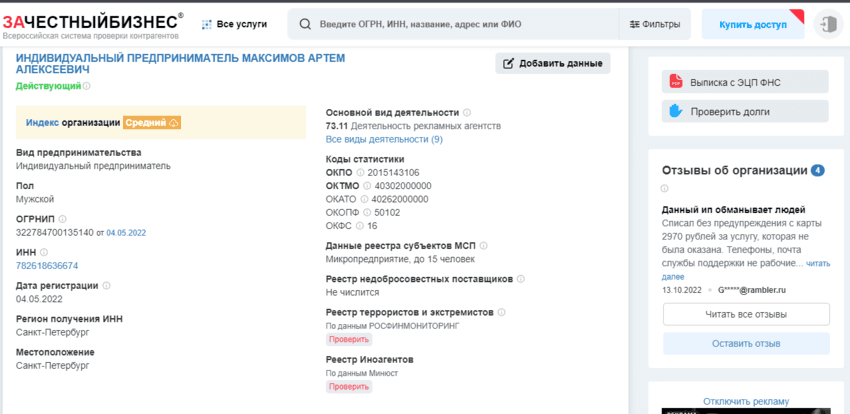The width and height of the screenshot is (850, 414).
Task: Click the ОКПО value 2015143106
Action: tap(393, 173)
